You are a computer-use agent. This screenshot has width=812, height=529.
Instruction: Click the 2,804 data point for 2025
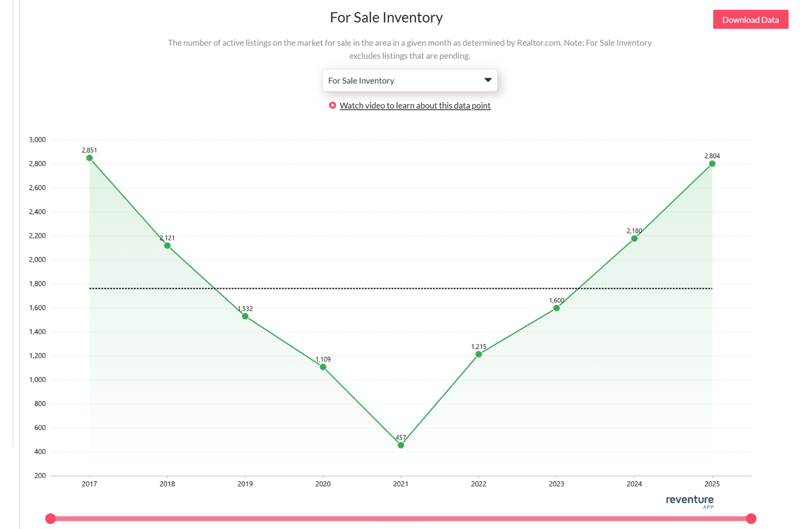tap(713, 163)
